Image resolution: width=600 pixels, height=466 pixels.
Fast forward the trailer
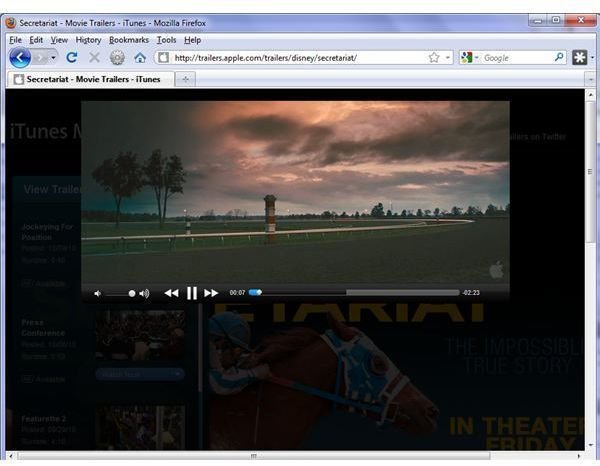coord(211,293)
